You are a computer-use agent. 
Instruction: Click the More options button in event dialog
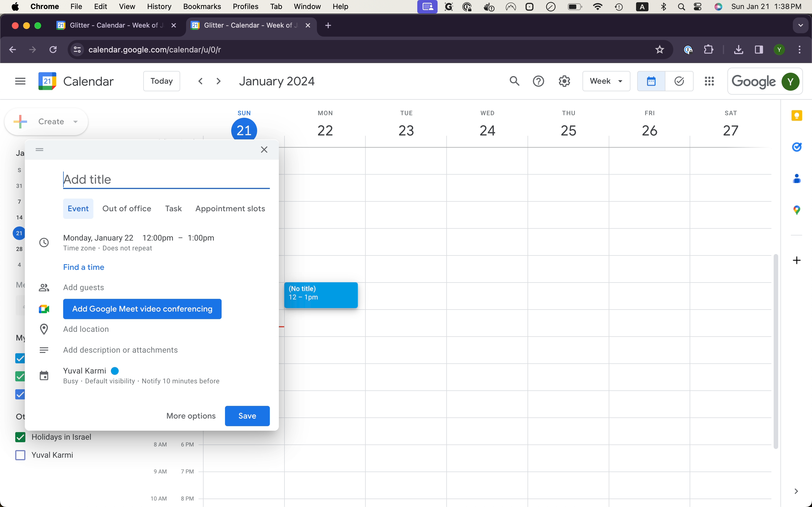(191, 415)
